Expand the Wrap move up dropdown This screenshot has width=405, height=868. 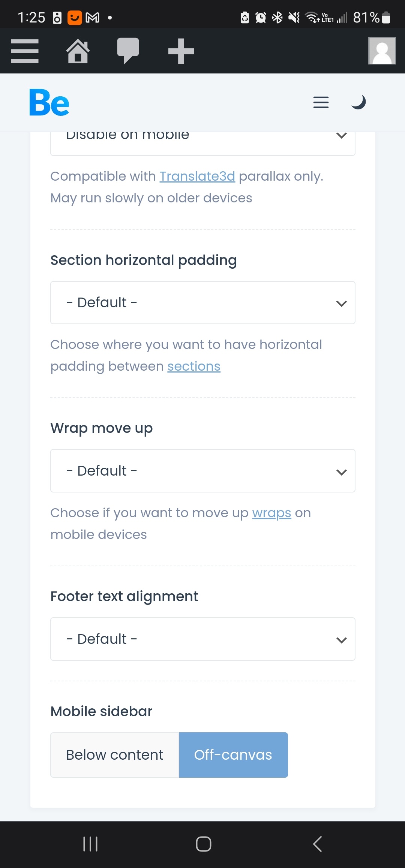point(203,471)
